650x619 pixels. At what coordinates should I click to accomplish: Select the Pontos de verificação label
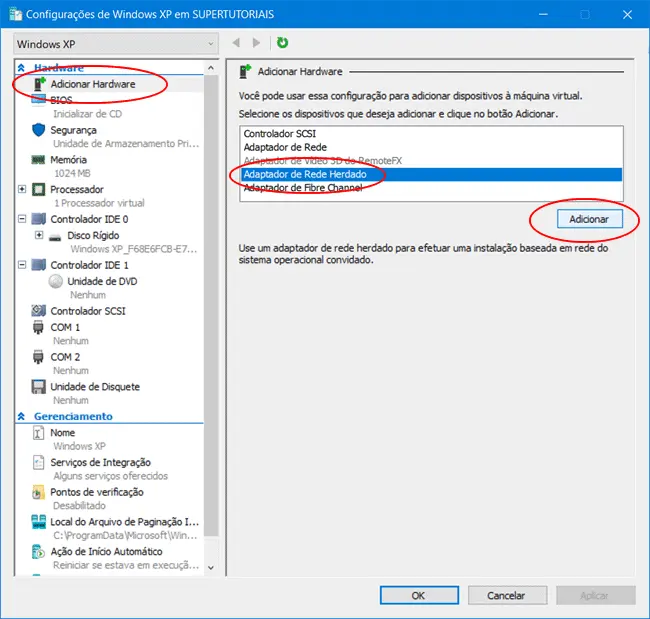pyautogui.click(x=97, y=492)
